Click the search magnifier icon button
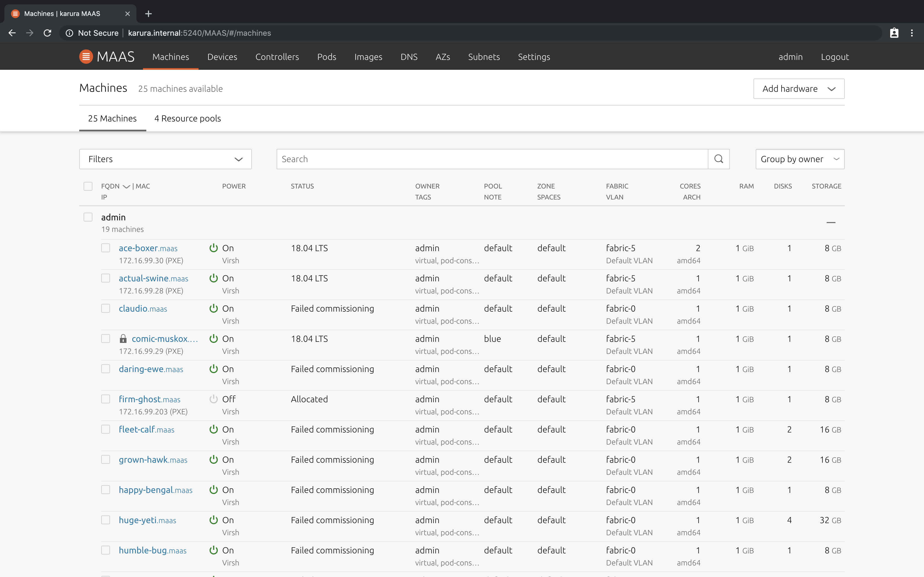Screen dimensions: 924x577 (719, 159)
